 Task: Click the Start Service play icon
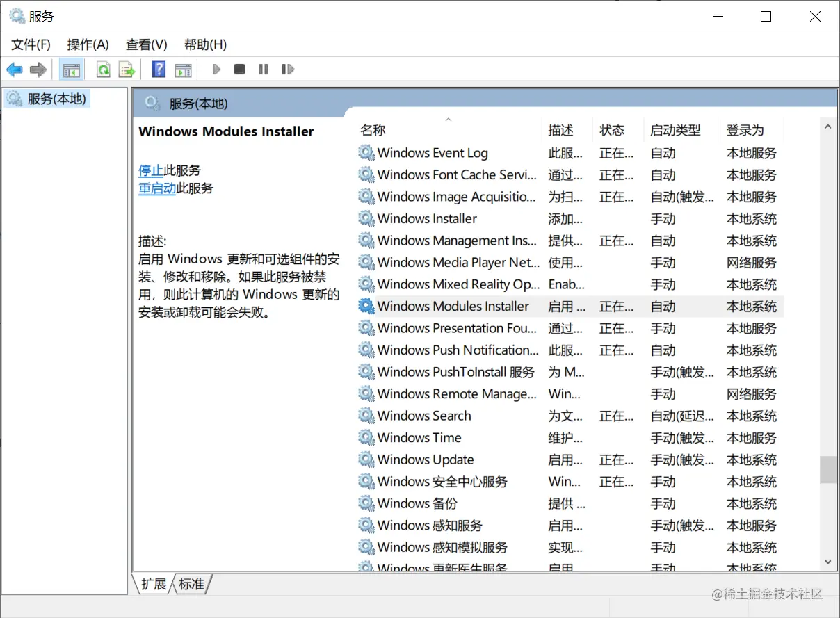[217, 70]
